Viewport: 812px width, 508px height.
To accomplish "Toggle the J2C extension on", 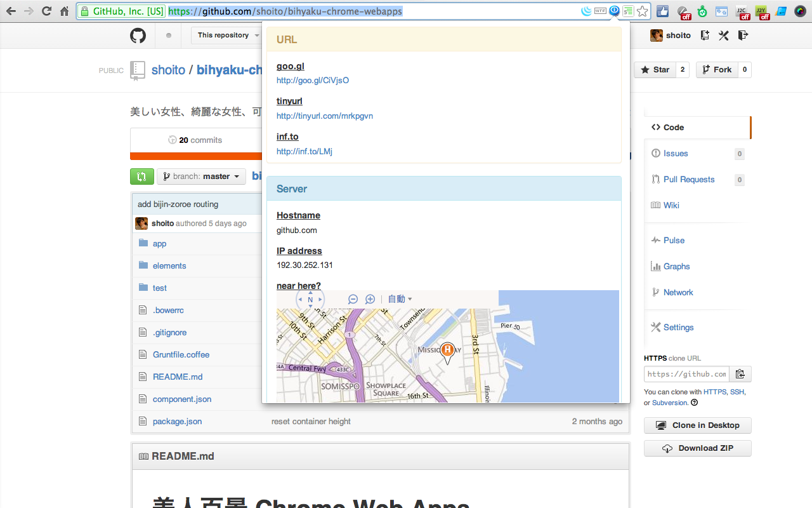I will 742,12.
